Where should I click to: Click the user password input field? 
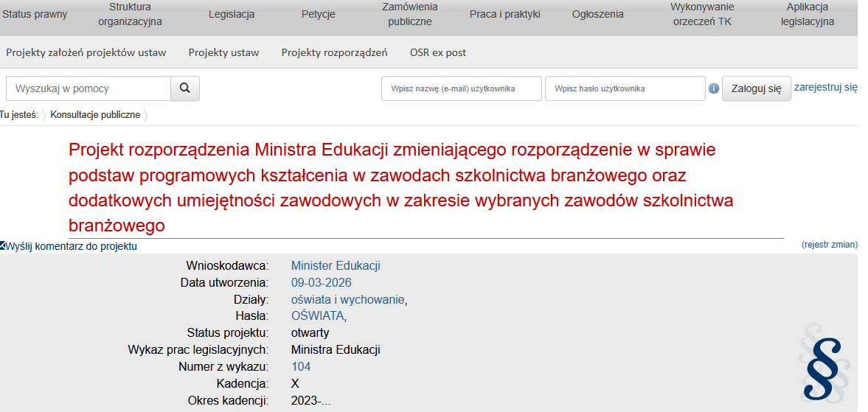point(625,88)
